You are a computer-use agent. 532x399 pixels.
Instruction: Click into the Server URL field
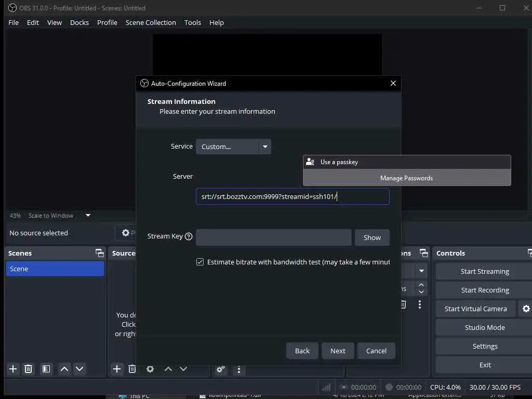[292, 196]
